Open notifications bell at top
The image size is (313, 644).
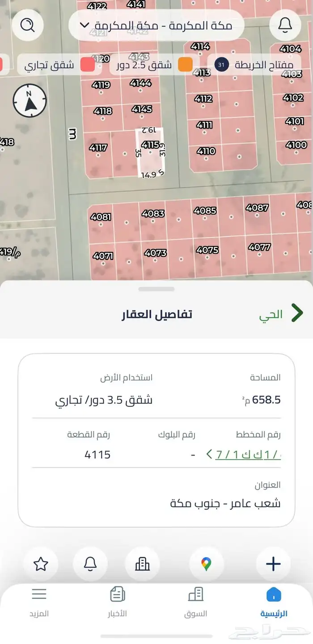click(285, 25)
